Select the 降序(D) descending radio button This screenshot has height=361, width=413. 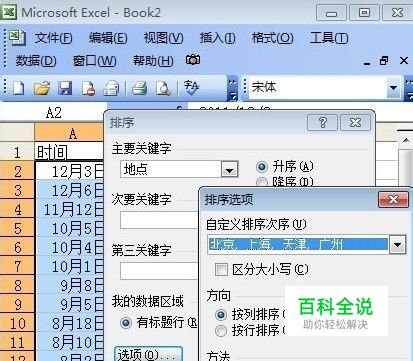[262, 182]
